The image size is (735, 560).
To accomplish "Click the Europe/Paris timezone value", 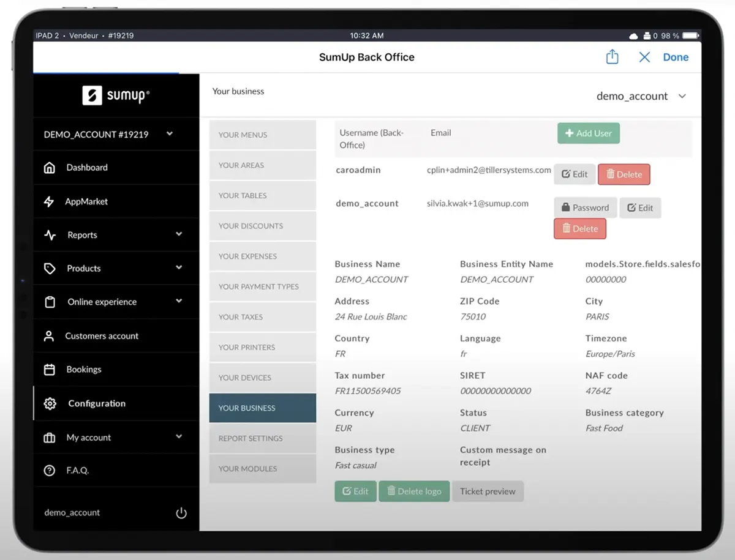I will tap(610, 354).
